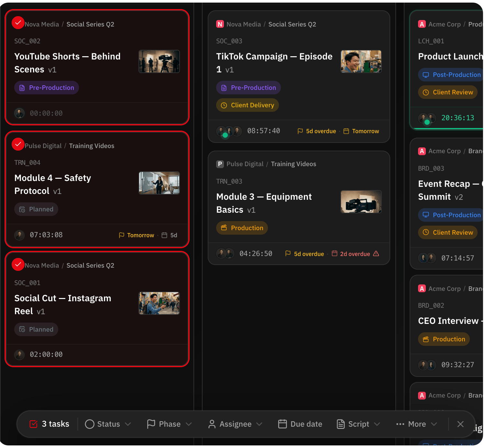Click the 2d overdue calendar date on Module 3

click(351, 254)
